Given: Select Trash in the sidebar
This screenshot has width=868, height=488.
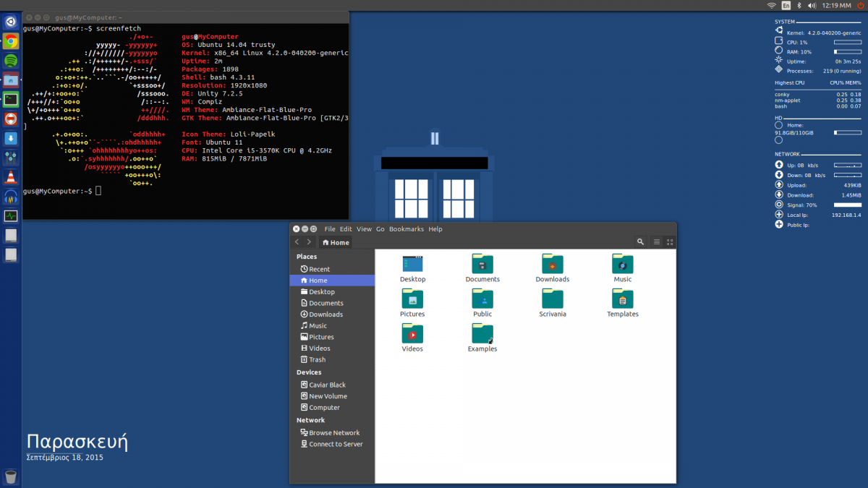Looking at the screenshot, I should coord(332,359).
